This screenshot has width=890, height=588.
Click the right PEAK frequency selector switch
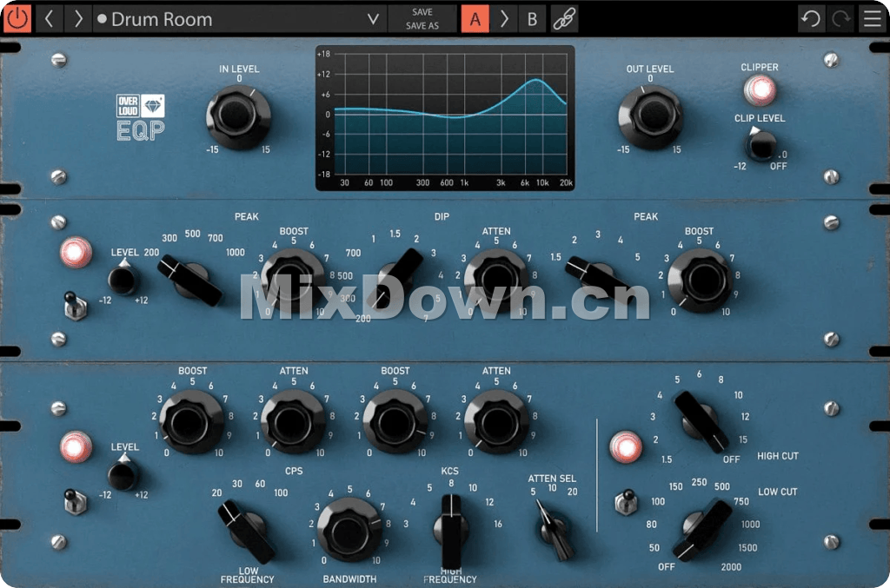tap(598, 279)
